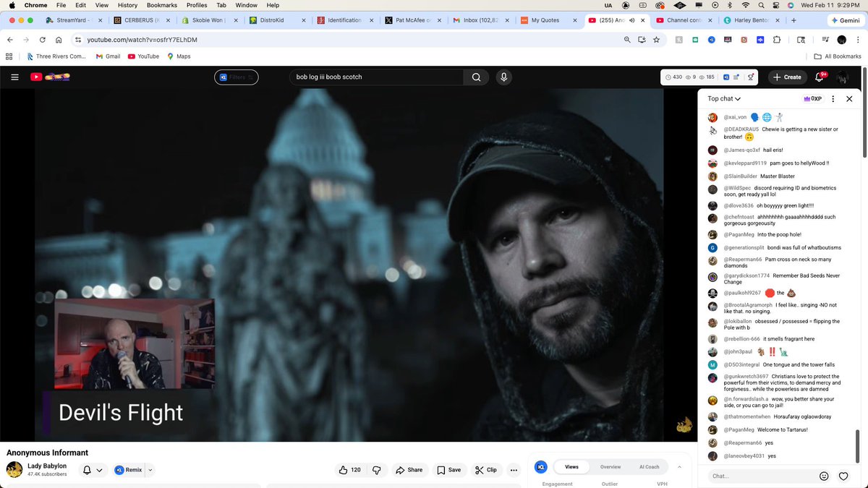Image resolution: width=868 pixels, height=488 pixels.
Task: Click zoom magnifier icon in address bar
Action: (x=627, y=40)
